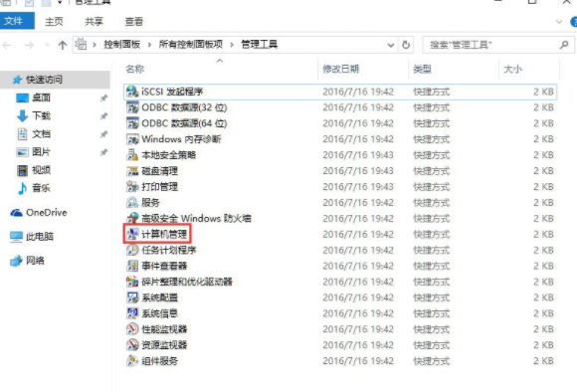
Task: Select the 磁盘清理 icon
Action: [x=132, y=171]
